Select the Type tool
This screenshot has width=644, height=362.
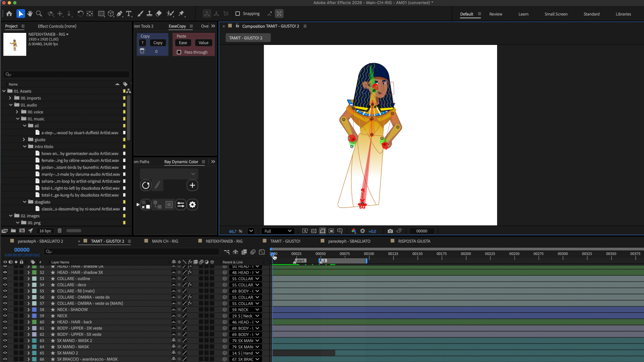[x=129, y=14]
